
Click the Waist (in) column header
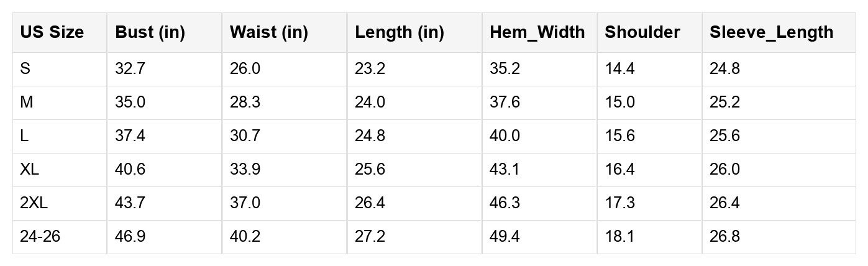[x=269, y=32]
